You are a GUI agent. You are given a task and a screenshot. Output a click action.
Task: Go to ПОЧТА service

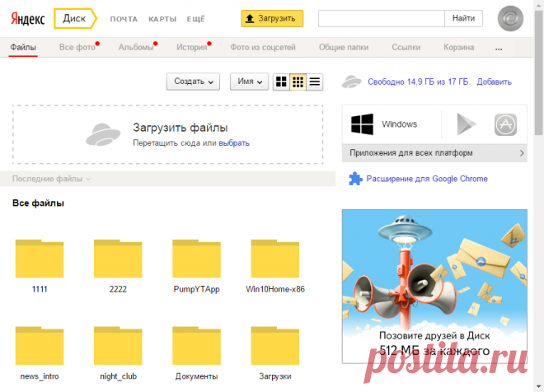124,19
